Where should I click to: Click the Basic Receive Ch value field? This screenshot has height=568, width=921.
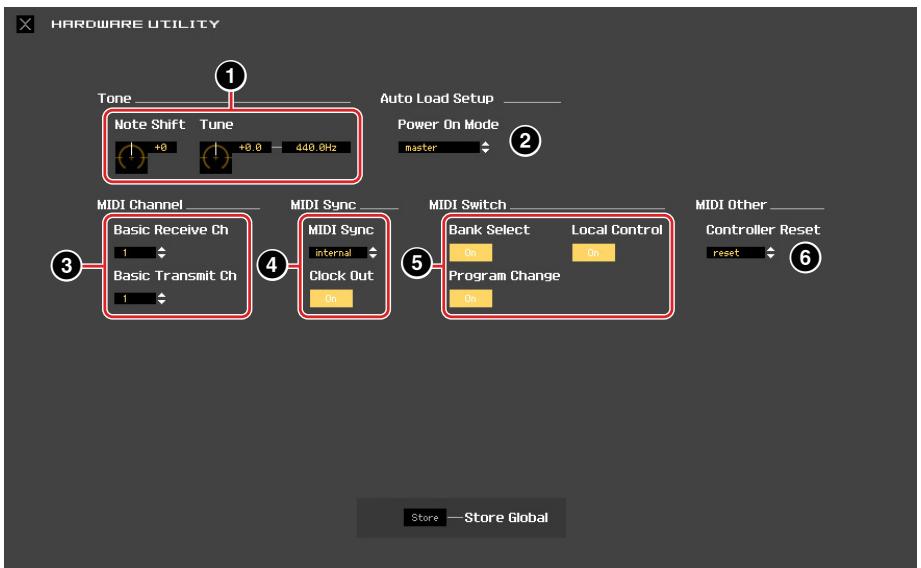click(x=135, y=253)
